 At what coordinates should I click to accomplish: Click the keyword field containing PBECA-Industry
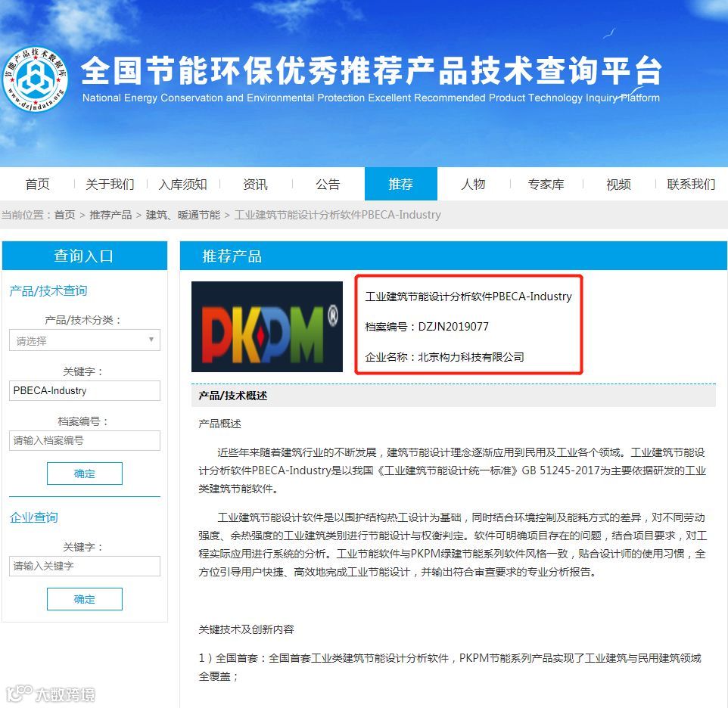[85, 390]
